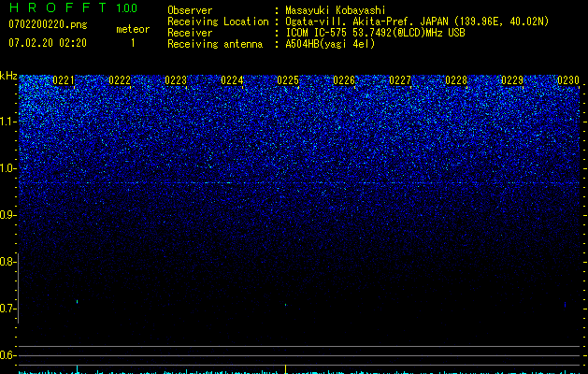588x374 pixels.
Task: Click the filename 0702200220.png
Action: (x=48, y=25)
